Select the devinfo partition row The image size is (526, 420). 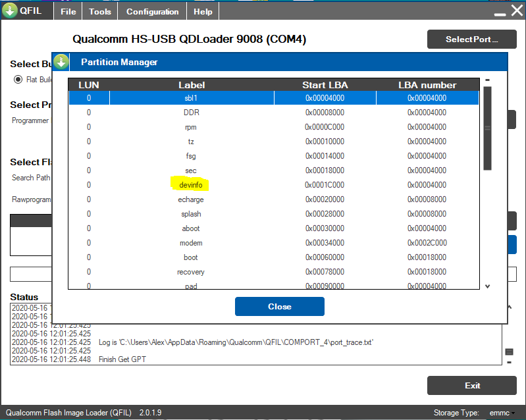coord(190,185)
